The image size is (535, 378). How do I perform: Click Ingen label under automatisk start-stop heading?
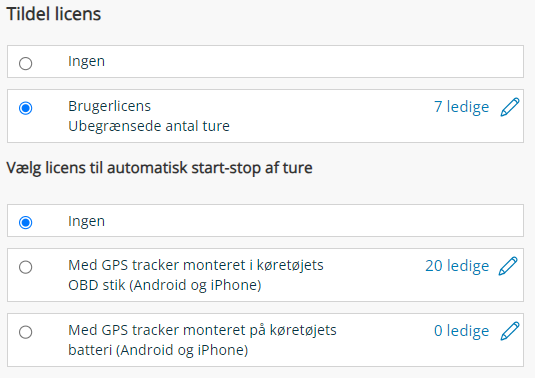pyautogui.click(x=86, y=221)
